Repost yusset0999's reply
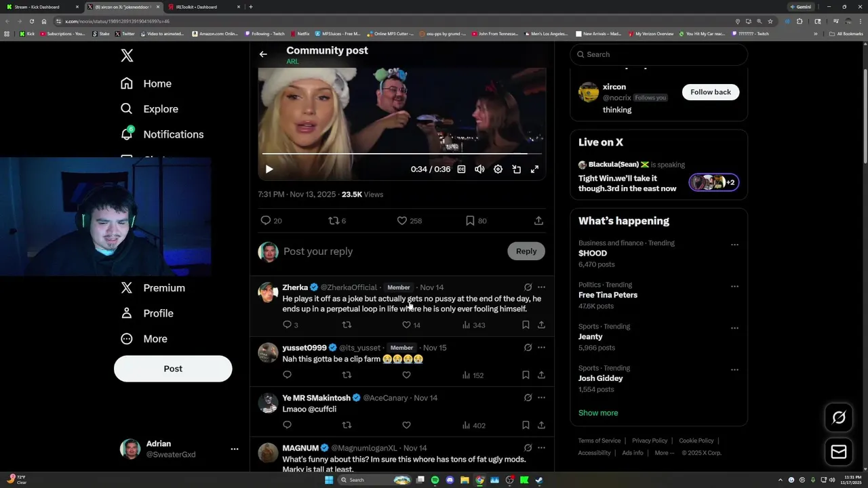Image resolution: width=868 pixels, height=488 pixels. (x=347, y=375)
